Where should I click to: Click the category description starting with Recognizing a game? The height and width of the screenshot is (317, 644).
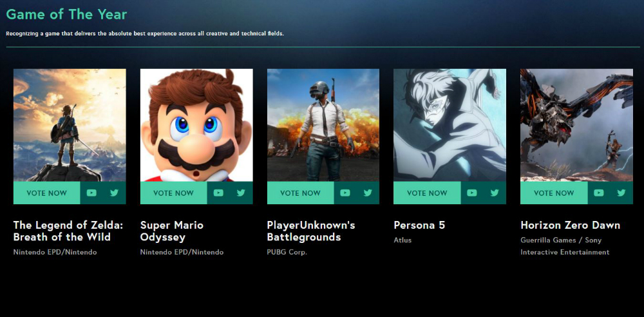[x=145, y=34]
